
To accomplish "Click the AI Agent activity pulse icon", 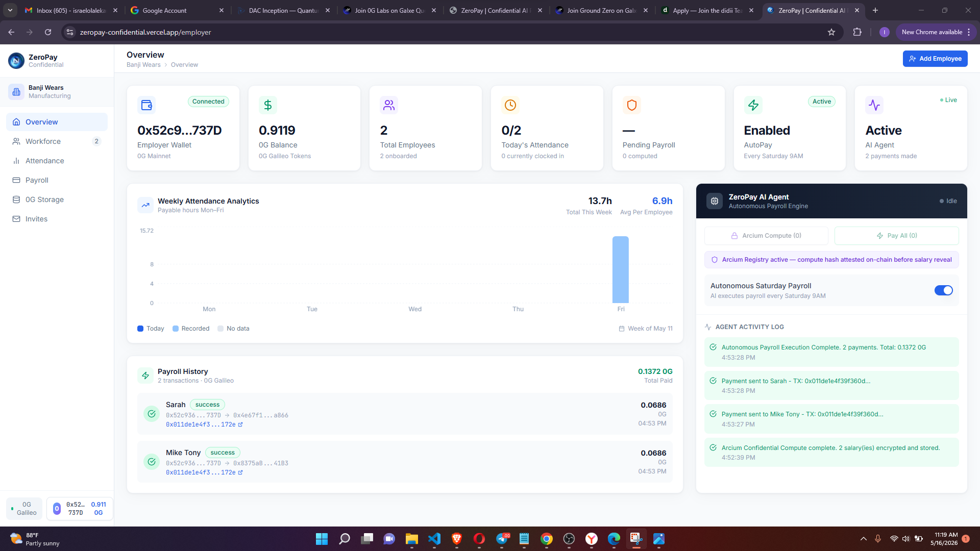I will point(874,105).
